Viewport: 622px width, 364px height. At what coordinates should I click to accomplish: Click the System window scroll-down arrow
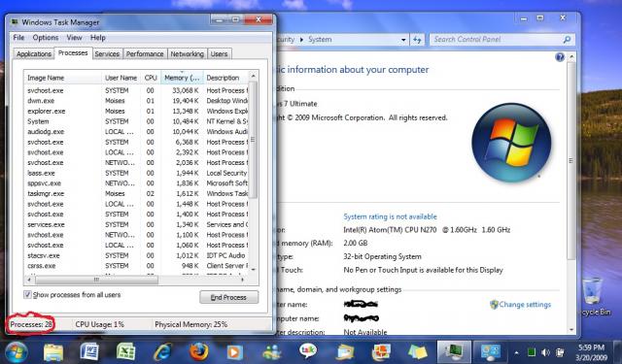570,329
